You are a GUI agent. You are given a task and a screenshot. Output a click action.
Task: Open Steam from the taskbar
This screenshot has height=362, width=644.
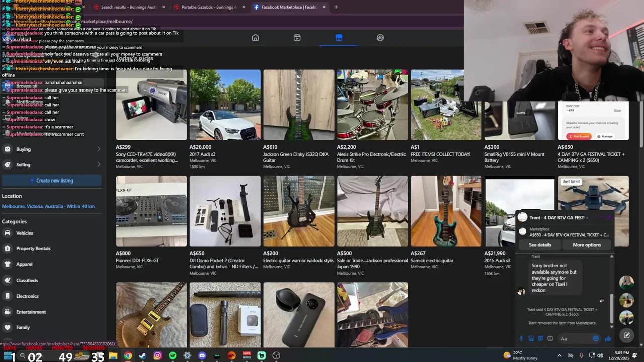click(x=142, y=356)
